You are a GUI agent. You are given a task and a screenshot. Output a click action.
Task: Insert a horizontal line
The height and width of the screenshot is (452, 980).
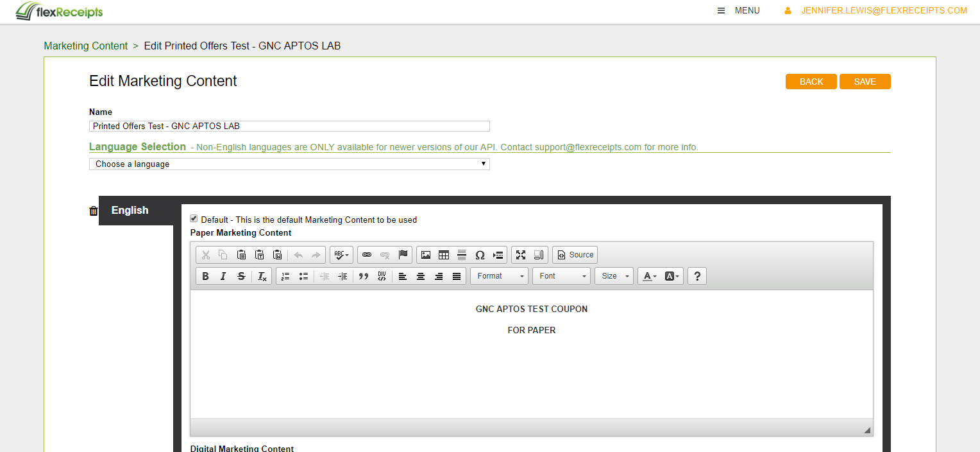pos(462,255)
